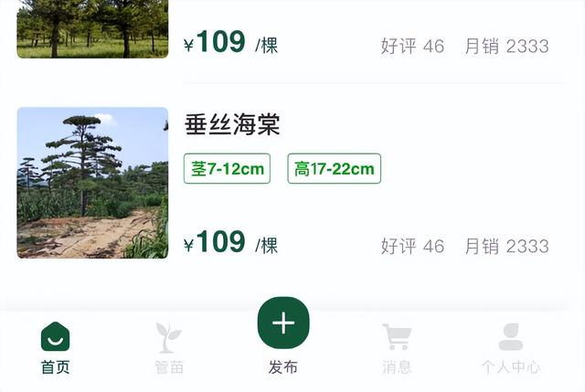Open the 垂丝海棠 pine tree thumbnail
This screenshot has height=392, width=585.
(92, 183)
